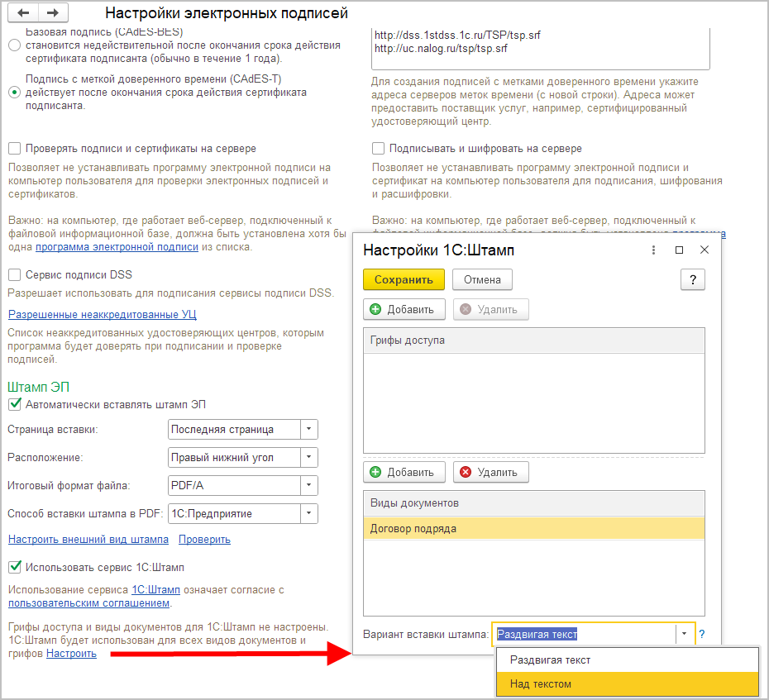Screen dimensions: 769x700
Task: Click the Виды документов column header
Action: coord(533,503)
